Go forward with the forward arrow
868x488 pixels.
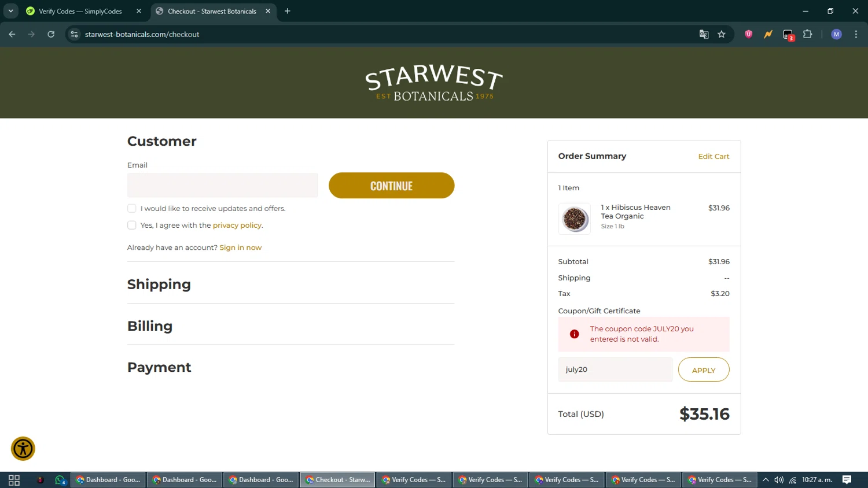click(x=31, y=34)
